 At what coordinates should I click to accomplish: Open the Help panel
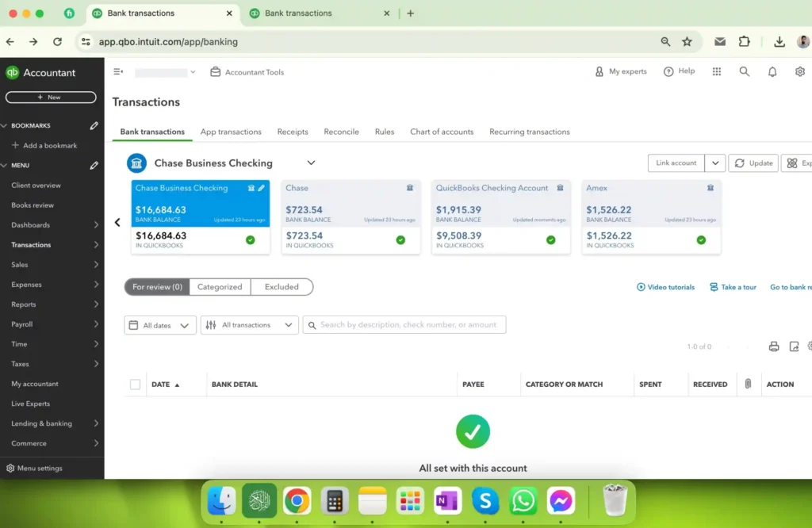(x=679, y=71)
